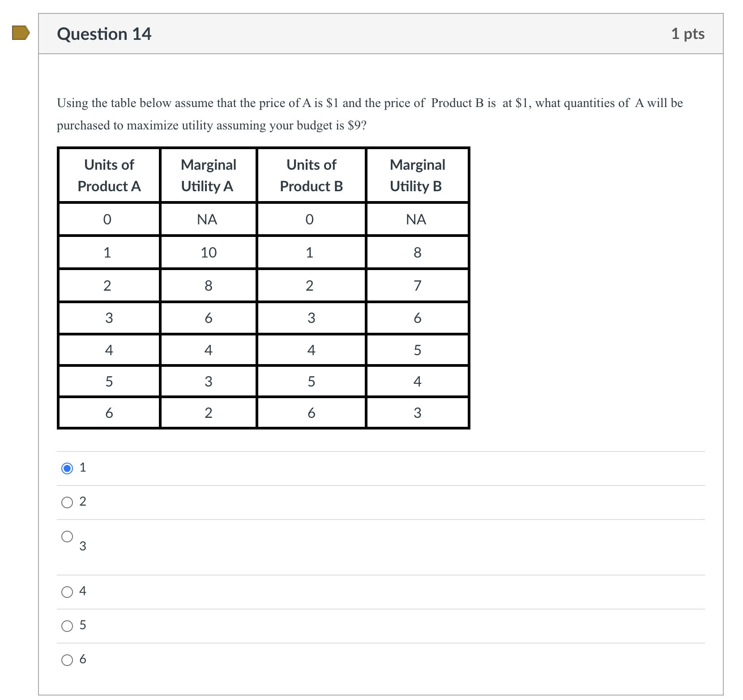The width and height of the screenshot is (743, 700).
Task: Select radio button for answer 6
Action: (67, 660)
